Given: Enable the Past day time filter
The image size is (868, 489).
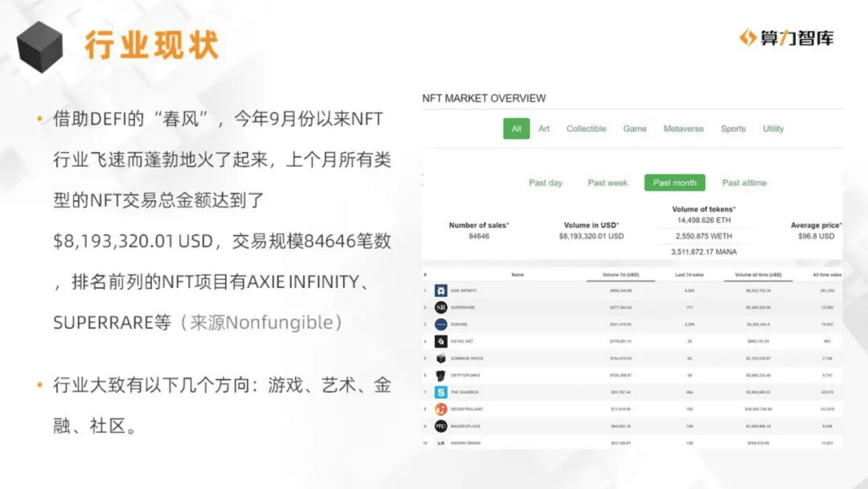Looking at the screenshot, I should tap(545, 182).
